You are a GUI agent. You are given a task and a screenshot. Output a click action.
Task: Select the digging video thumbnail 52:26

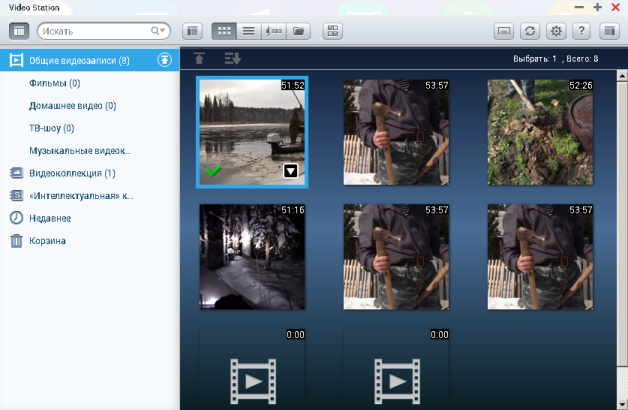tap(540, 132)
